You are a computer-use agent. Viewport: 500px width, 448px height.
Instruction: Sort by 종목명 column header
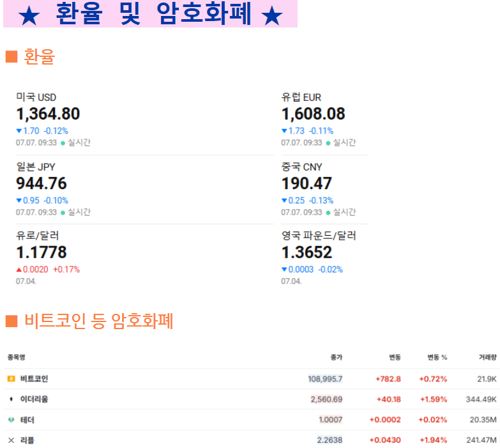tap(16, 357)
